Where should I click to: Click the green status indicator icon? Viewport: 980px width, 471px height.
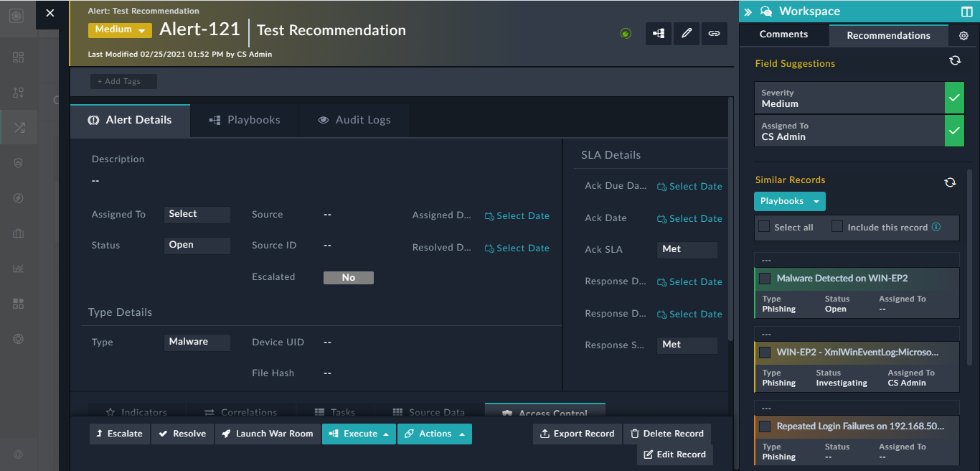coord(626,33)
